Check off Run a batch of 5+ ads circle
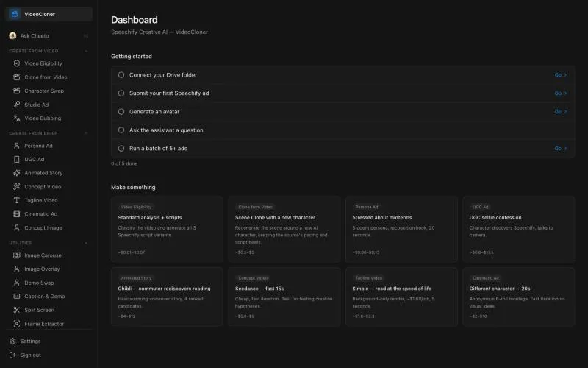This screenshot has width=588, height=368. click(121, 149)
